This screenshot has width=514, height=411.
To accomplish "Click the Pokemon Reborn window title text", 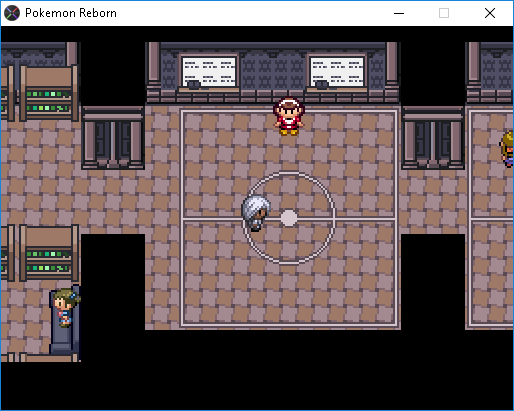I will (x=71, y=13).
